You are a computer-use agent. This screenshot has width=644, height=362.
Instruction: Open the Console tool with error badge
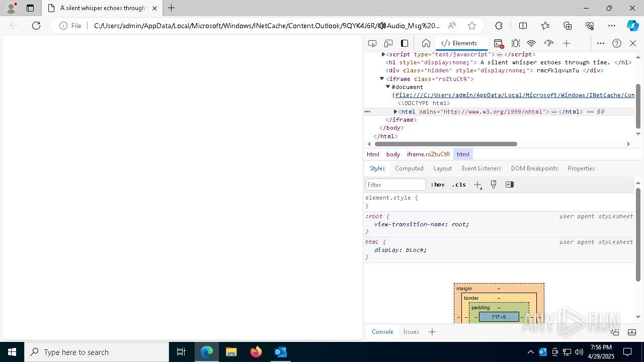tap(499, 43)
